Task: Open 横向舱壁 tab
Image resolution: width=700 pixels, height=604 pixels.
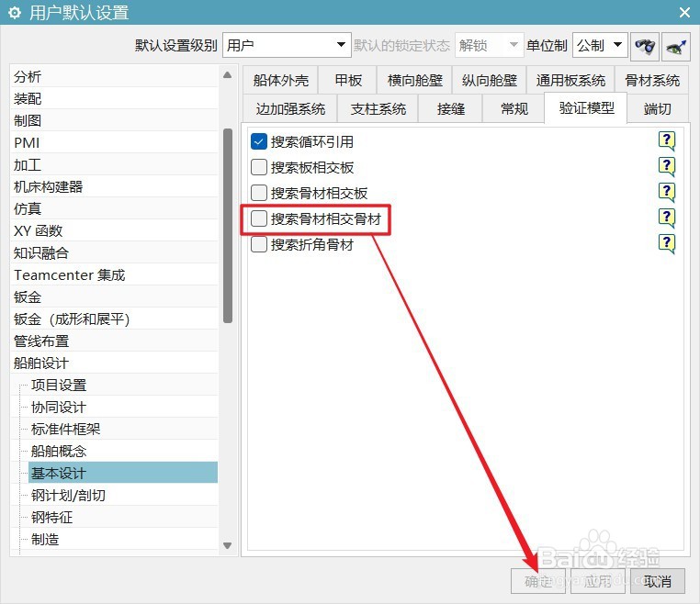Action: coord(414,80)
